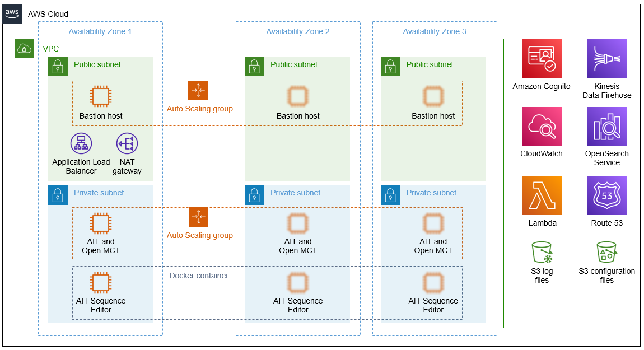Image resolution: width=644 pixels, height=350 pixels.
Task: Select the 'Lambda' caption
Action: click(x=542, y=223)
